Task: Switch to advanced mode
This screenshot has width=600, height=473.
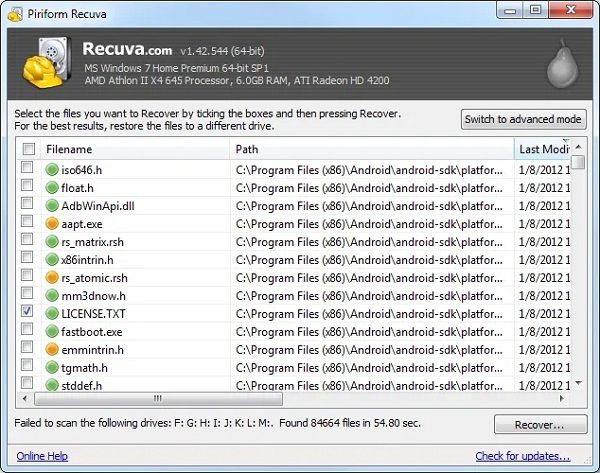Action: coord(523,119)
